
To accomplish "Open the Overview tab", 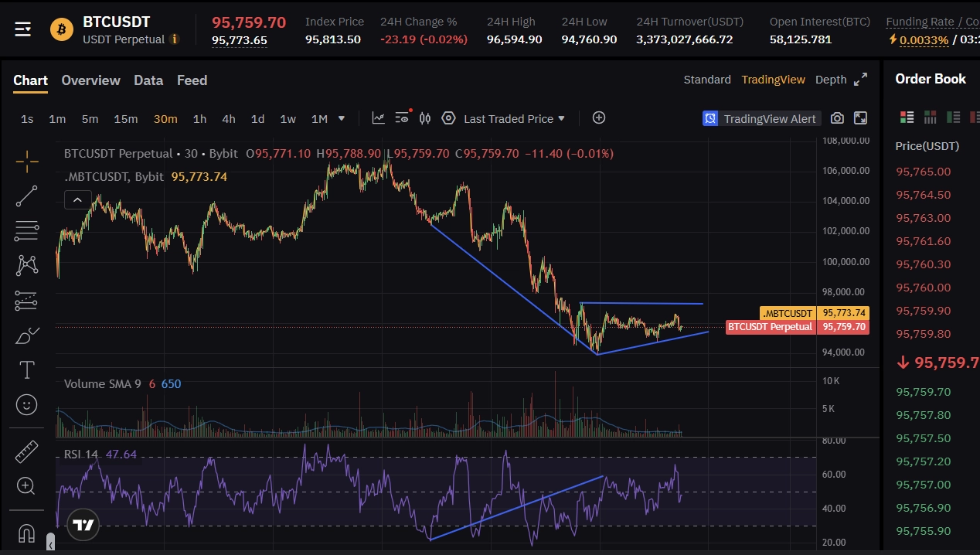I will (90, 80).
